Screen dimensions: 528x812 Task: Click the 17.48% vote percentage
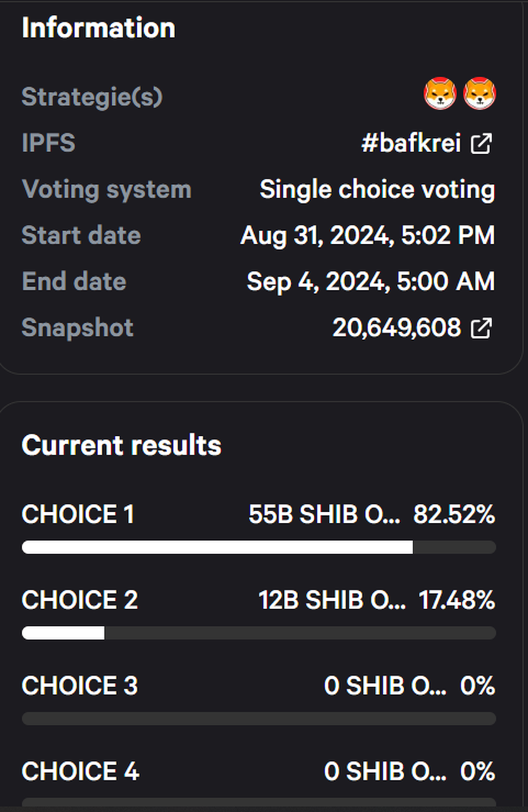coord(457,601)
